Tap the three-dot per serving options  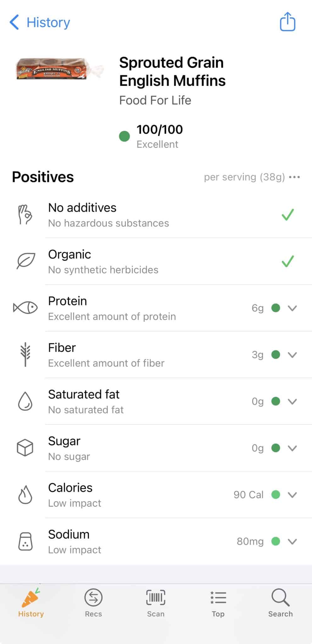pos(294,177)
